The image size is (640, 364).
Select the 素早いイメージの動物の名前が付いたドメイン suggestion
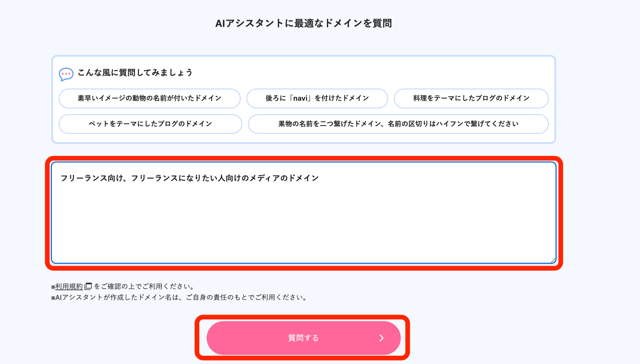(x=149, y=98)
